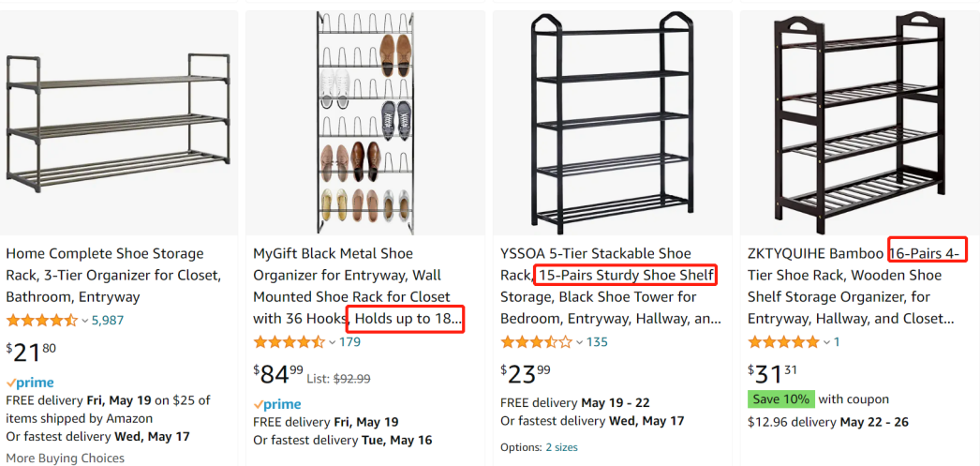980x466 pixels.
Task: Click the five-star rating of the bamboo rack
Action: click(783, 342)
